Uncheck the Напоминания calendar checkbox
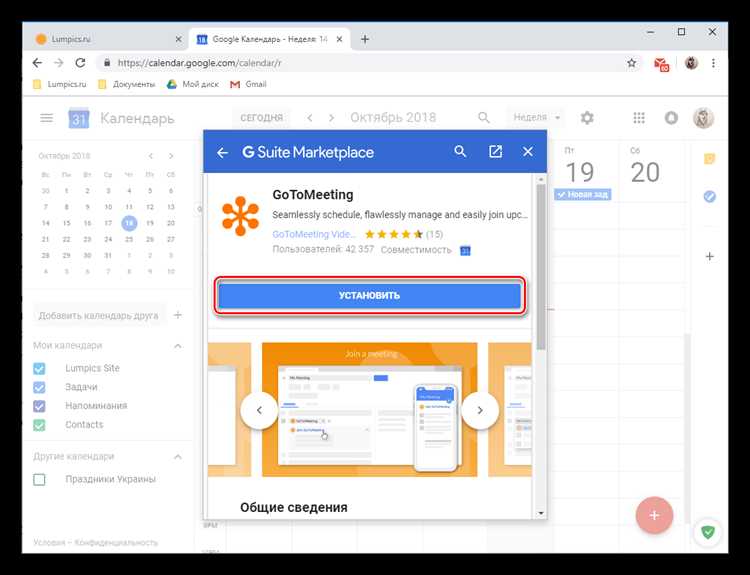Image resolution: width=750 pixels, height=575 pixels. [x=39, y=406]
